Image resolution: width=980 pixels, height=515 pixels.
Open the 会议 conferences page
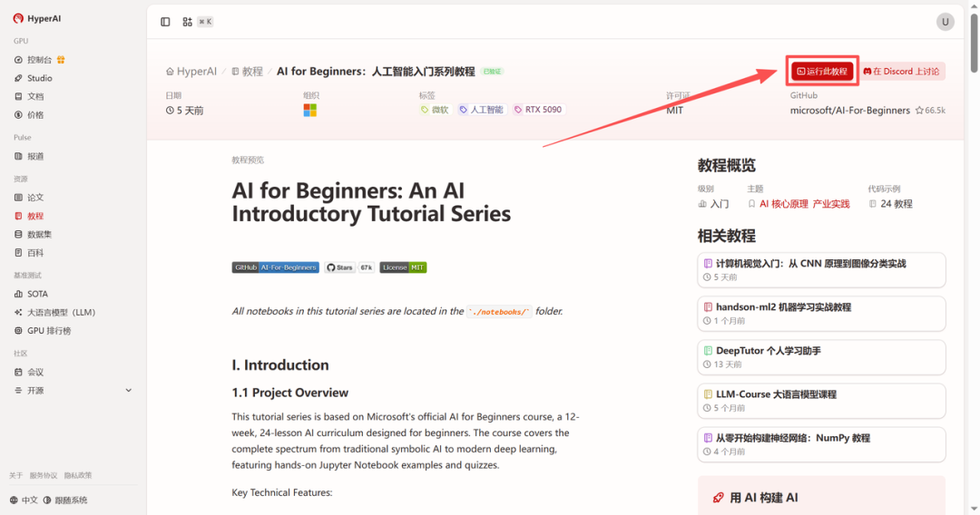[29, 372]
